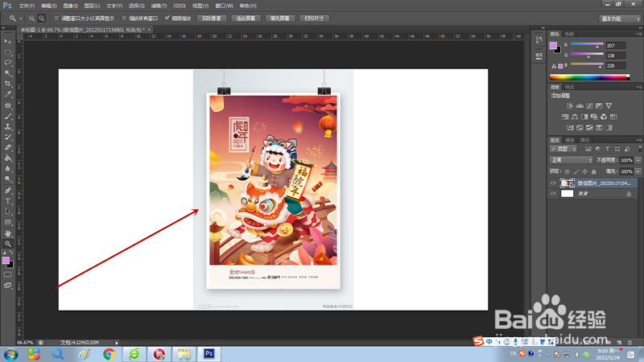Select the Zoom tool in toolbox
Viewport: 644px width, 362px height.
(x=8, y=244)
